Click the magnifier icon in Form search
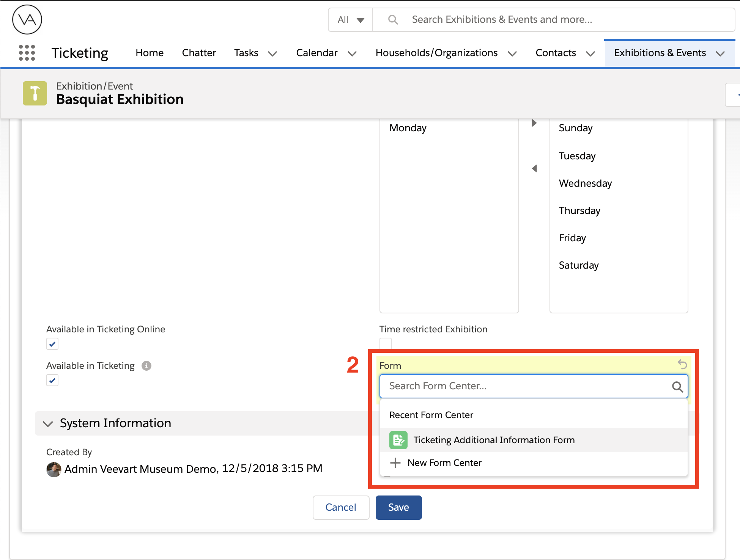 [677, 387]
